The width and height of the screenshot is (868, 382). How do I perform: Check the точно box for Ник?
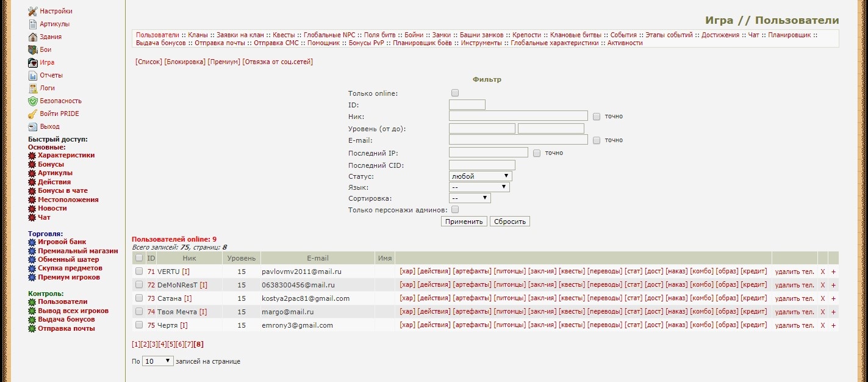[597, 116]
